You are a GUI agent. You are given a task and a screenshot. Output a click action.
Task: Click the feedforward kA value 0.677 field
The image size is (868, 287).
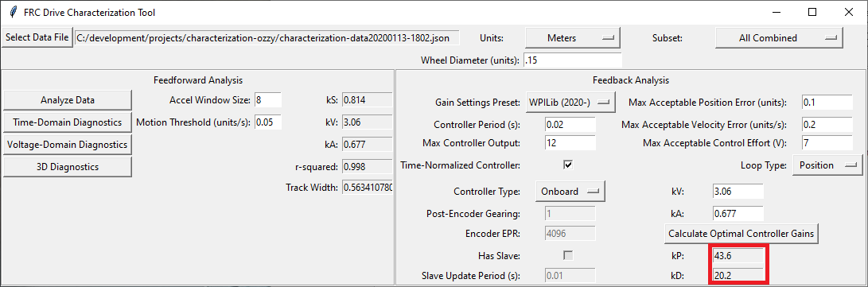coord(367,145)
